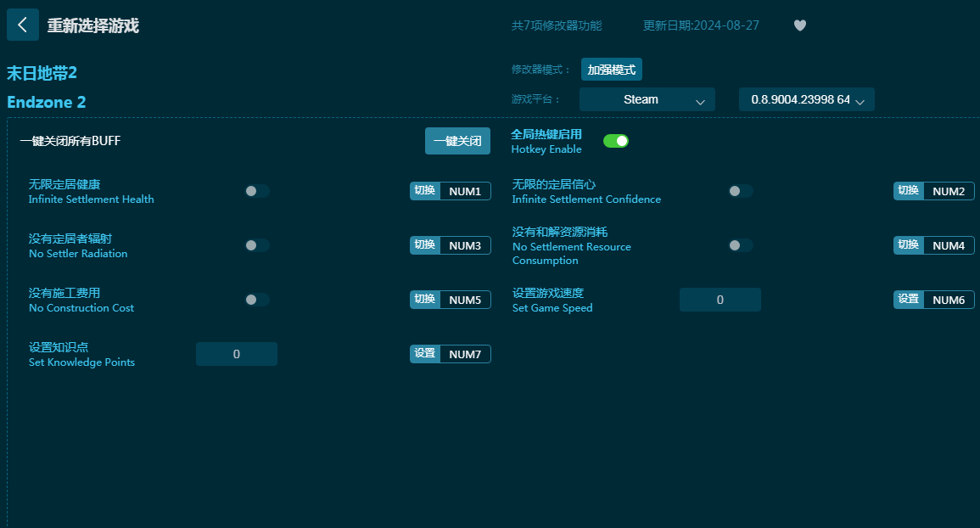The height and width of the screenshot is (528, 980).
Task: Click the NUM1 hotkey button
Action: click(x=464, y=191)
